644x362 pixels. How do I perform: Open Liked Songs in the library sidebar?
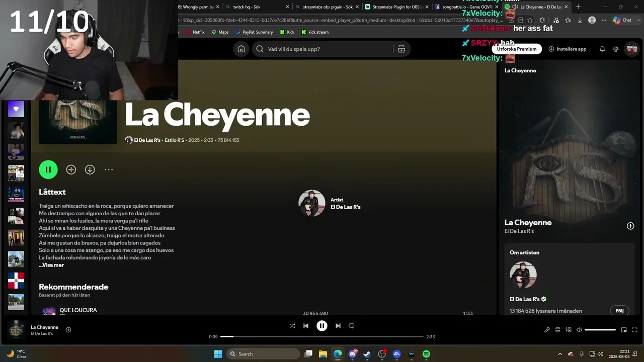[x=16, y=109]
